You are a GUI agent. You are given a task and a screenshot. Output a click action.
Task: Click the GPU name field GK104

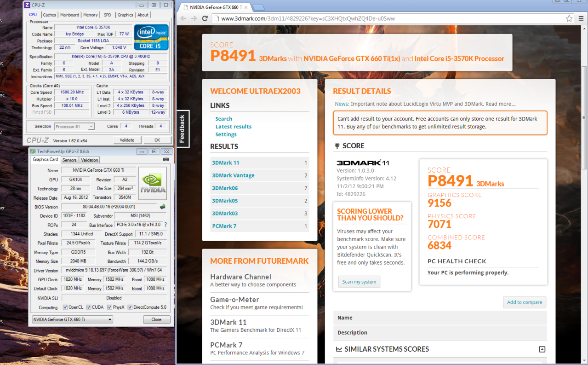click(76, 180)
